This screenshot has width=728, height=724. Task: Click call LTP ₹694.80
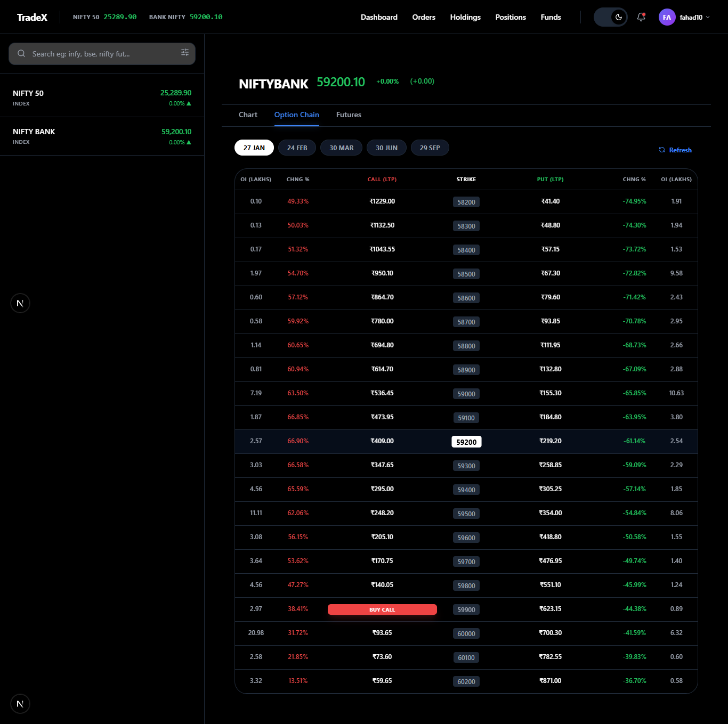tap(382, 345)
